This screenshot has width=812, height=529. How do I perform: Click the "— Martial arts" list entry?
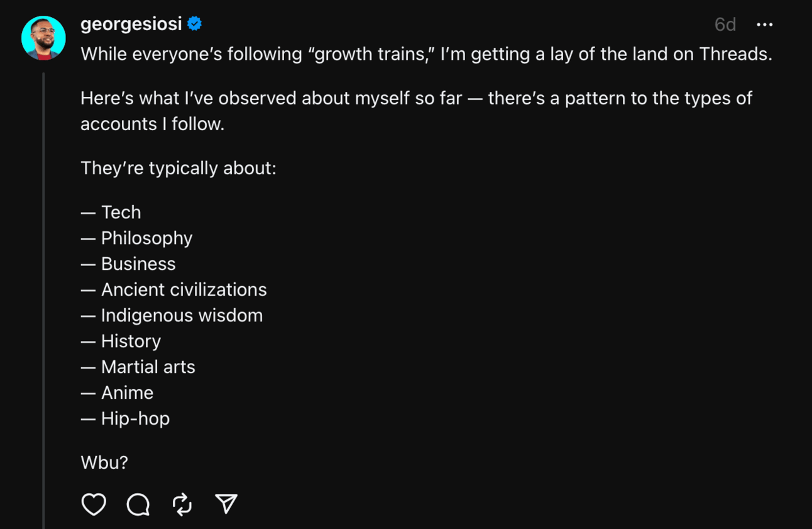click(x=138, y=367)
